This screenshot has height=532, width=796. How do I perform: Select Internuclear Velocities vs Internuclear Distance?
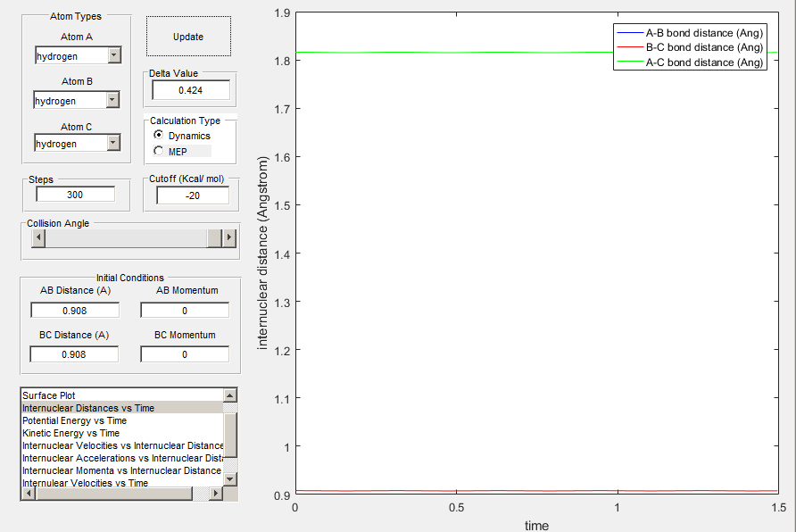coord(122,445)
